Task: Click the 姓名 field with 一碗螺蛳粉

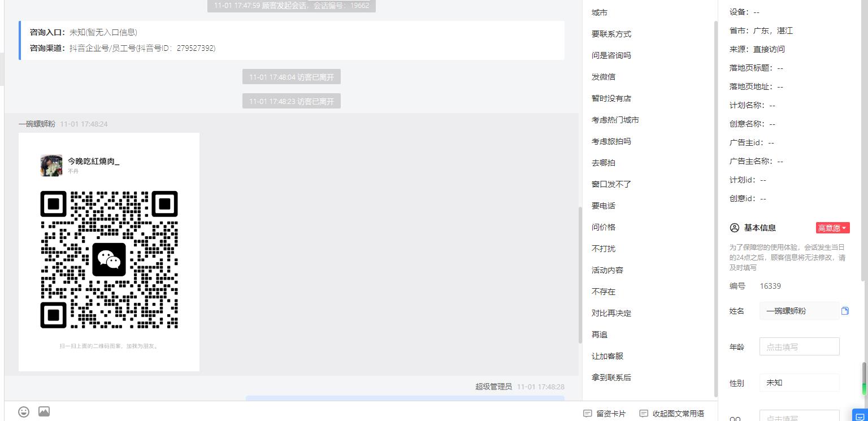Action: (x=799, y=311)
